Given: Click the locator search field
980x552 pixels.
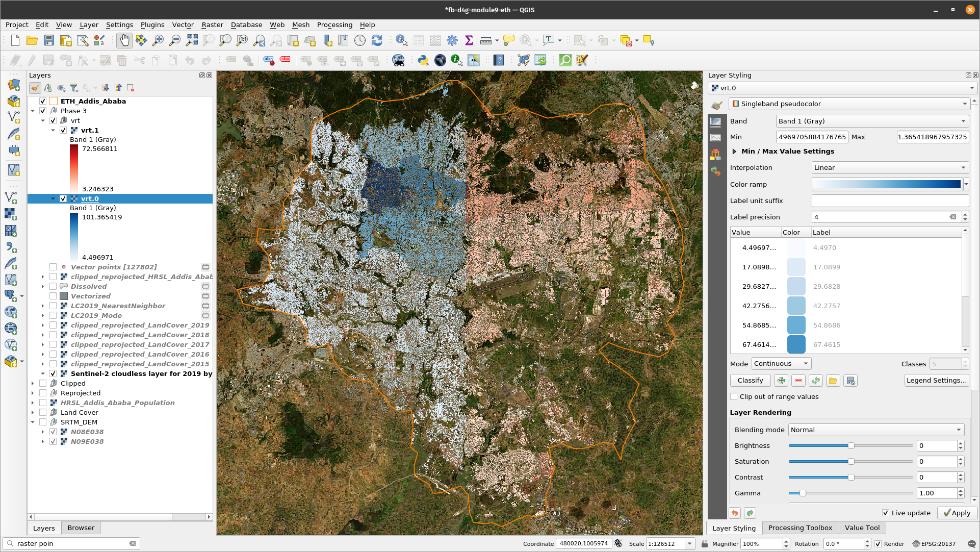Looking at the screenshot, I should click(71, 544).
